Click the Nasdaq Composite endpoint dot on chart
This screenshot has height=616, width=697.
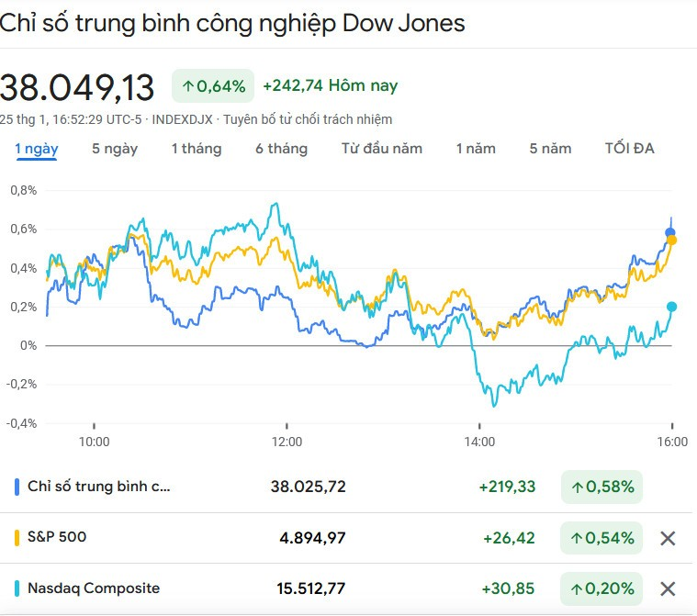point(672,307)
